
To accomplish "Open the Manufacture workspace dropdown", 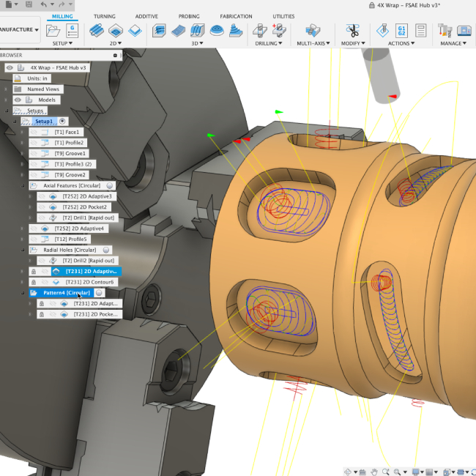I will tap(19, 29).
